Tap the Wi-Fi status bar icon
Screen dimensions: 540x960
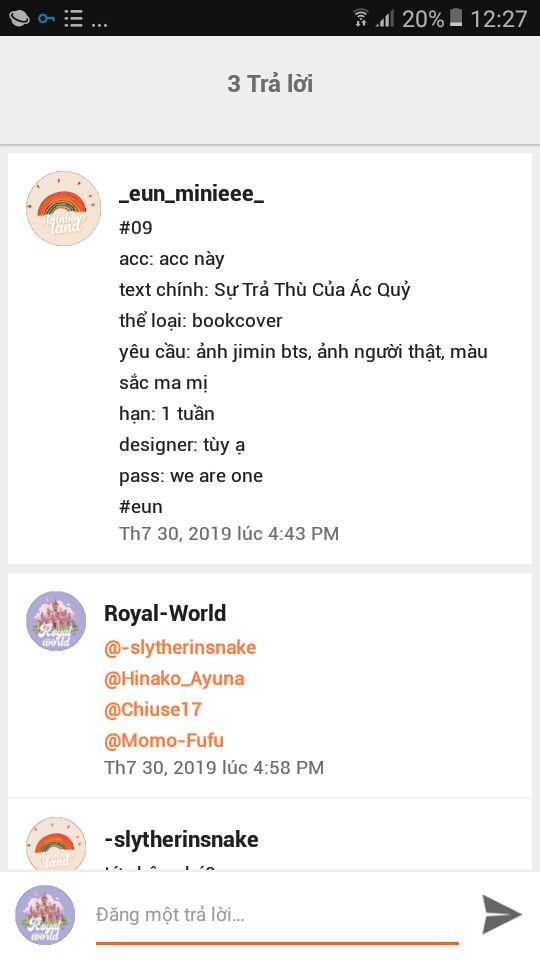(x=361, y=18)
